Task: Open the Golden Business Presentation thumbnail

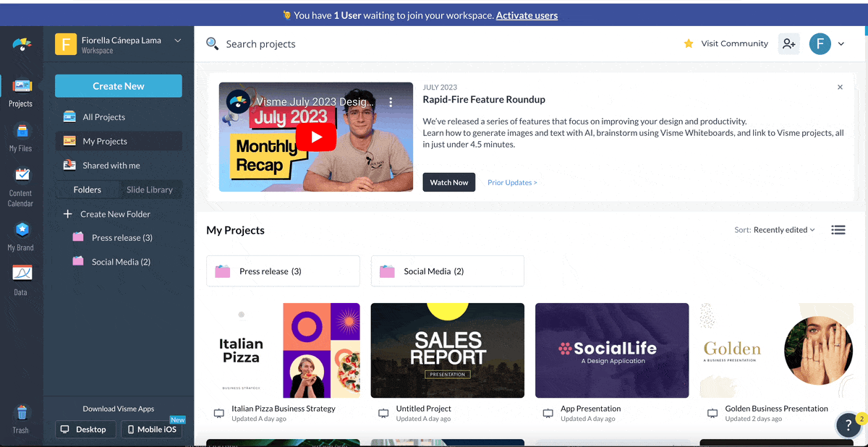Action: click(777, 350)
